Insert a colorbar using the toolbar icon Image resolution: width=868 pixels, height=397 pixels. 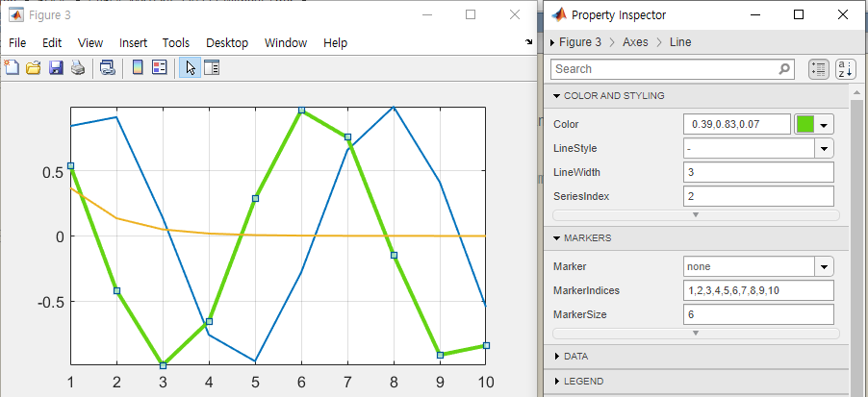138,68
